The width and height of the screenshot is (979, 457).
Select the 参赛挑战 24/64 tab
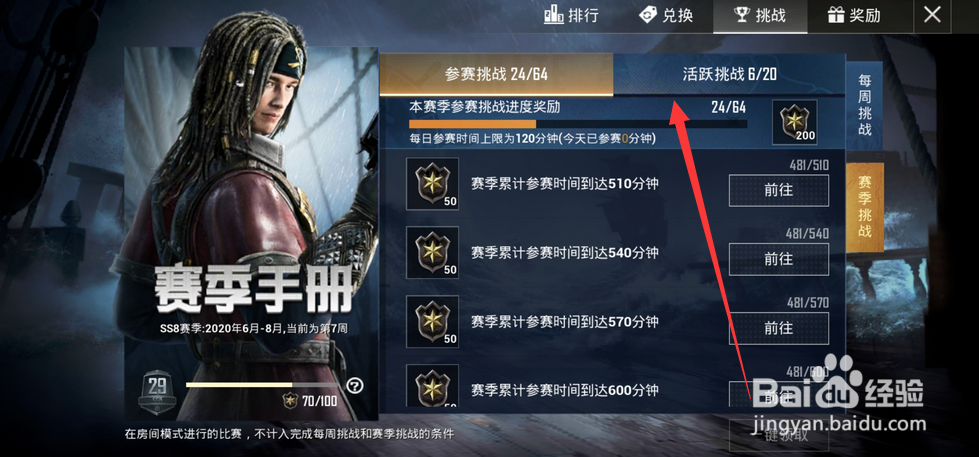click(x=496, y=74)
